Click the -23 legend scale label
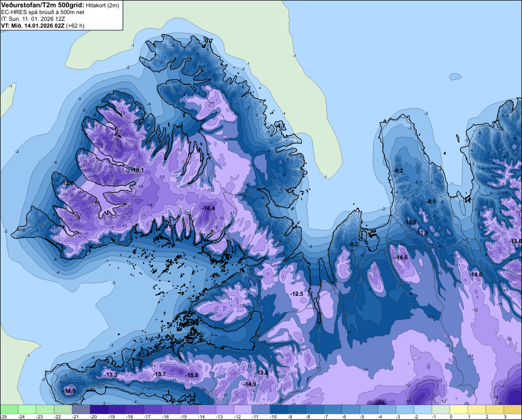Image resolution: width=522 pixels, height=420 pixels. pos(39,417)
